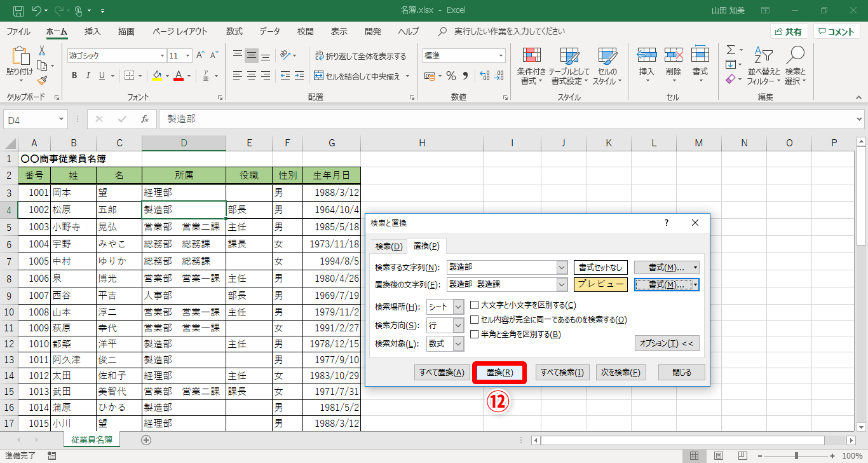Open the 検索する文字列 history dropdown arrow
Screen dimensions: 868x463
562,268
